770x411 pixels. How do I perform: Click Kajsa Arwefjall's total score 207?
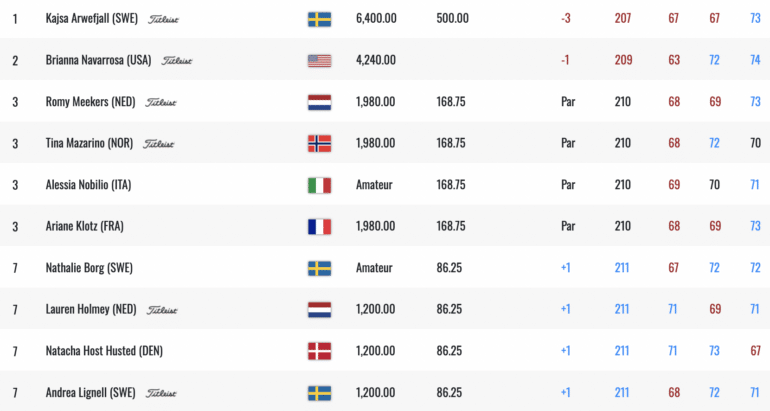point(622,19)
